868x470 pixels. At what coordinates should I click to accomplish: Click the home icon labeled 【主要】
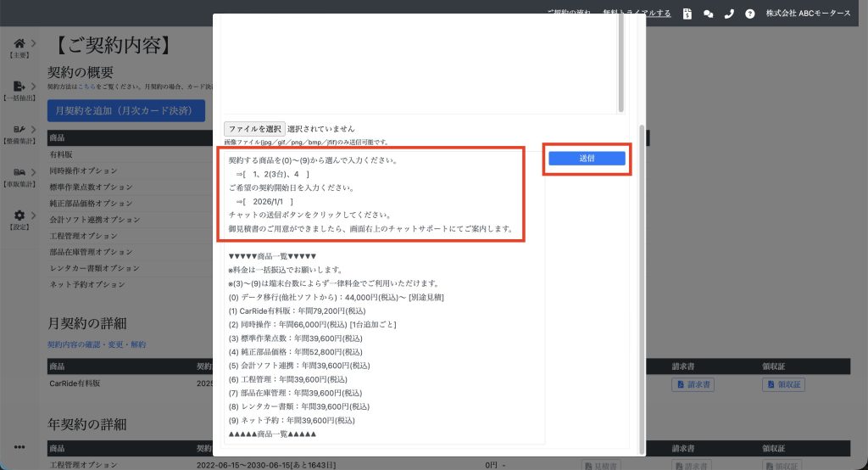(19, 42)
